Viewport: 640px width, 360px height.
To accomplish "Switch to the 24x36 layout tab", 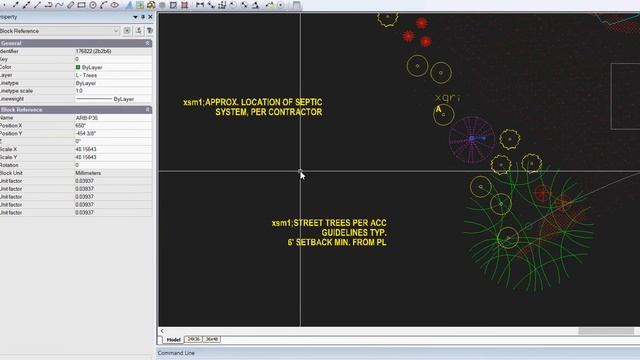I will (193, 339).
